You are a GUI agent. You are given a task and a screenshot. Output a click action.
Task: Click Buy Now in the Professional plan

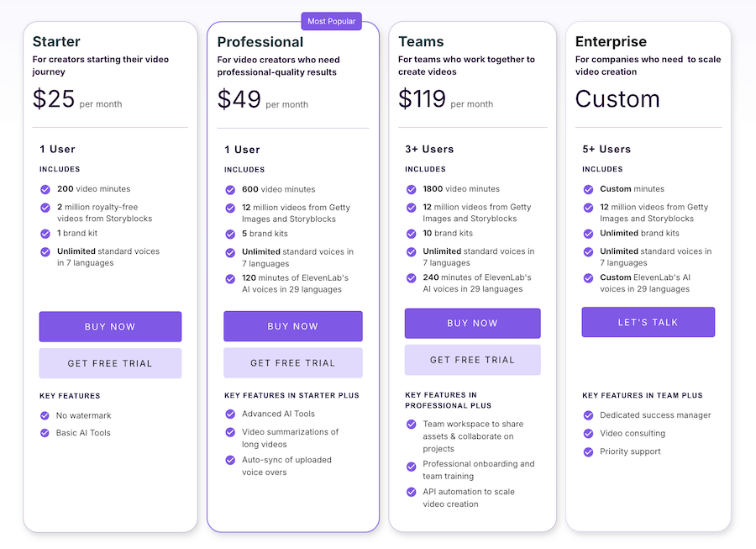292,326
